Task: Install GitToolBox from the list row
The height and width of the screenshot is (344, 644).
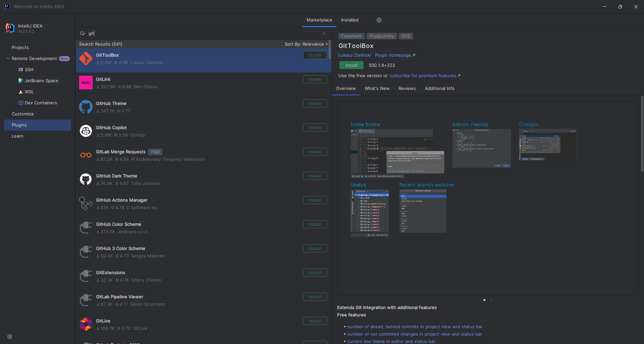Action: [x=315, y=55]
